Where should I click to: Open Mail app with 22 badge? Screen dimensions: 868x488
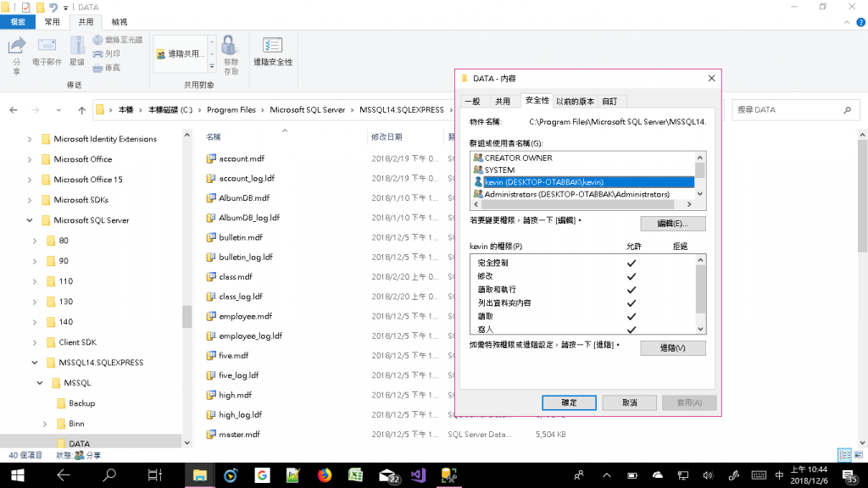coord(389,475)
